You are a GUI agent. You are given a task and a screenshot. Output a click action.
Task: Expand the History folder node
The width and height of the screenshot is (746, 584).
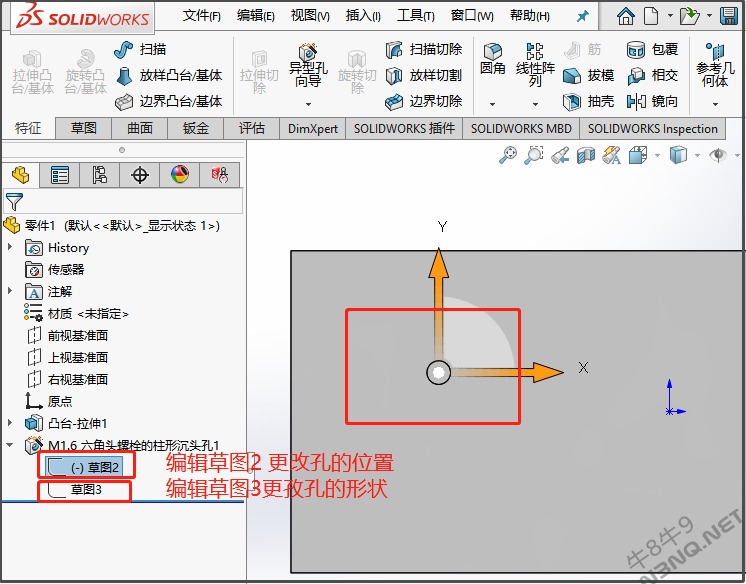10,247
